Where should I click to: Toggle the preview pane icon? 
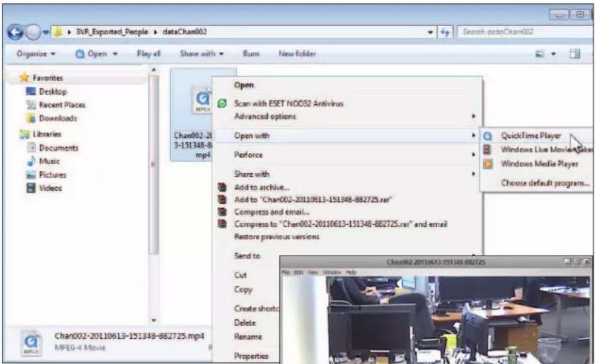[574, 55]
